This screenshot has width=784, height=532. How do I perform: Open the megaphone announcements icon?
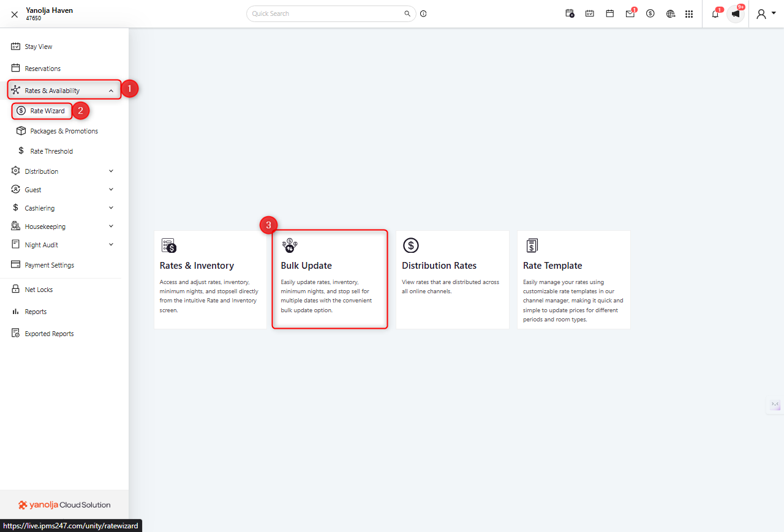736,13
